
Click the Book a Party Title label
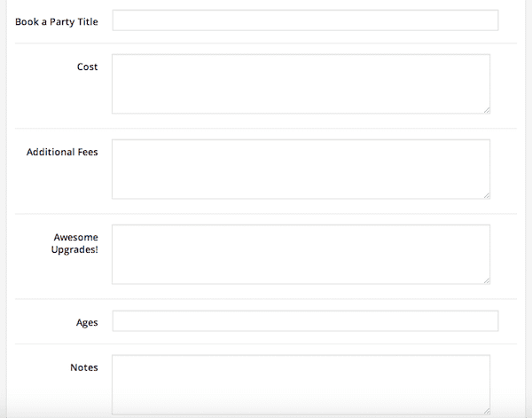click(57, 21)
